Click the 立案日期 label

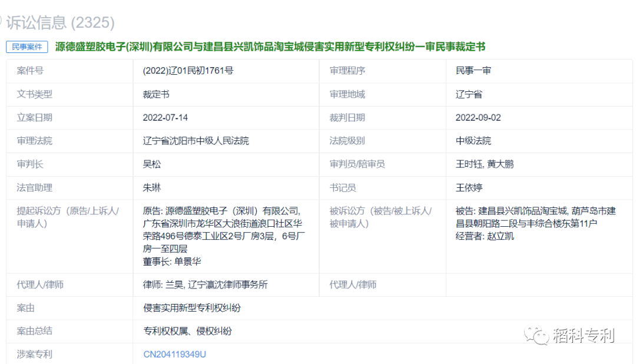pyautogui.click(x=35, y=118)
